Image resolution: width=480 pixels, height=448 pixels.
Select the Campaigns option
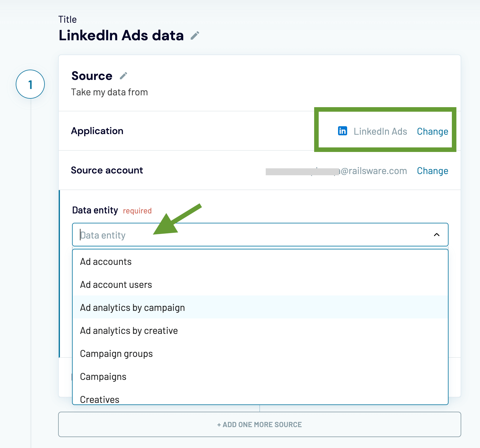pos(260,377)
